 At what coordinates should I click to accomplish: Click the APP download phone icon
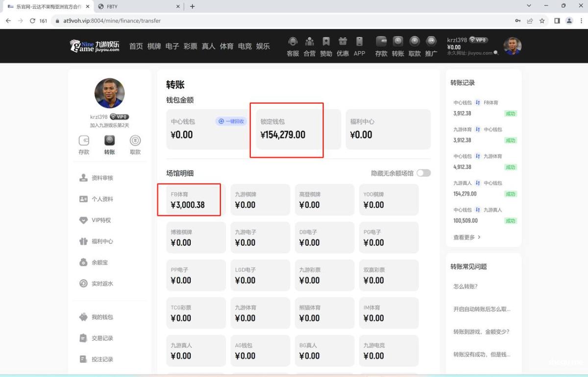coord(359,42)
